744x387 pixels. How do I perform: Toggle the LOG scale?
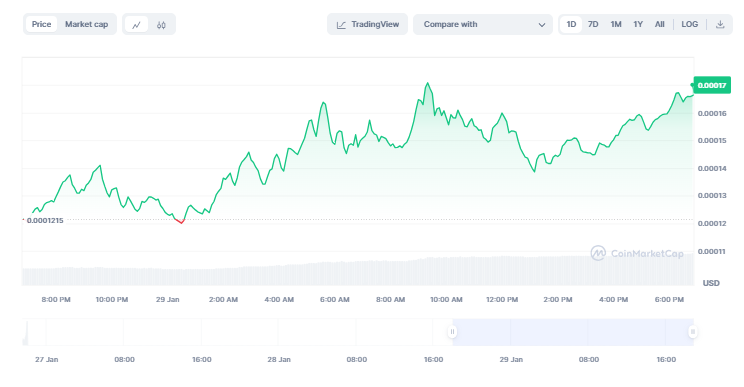click(x=689, y=24)
